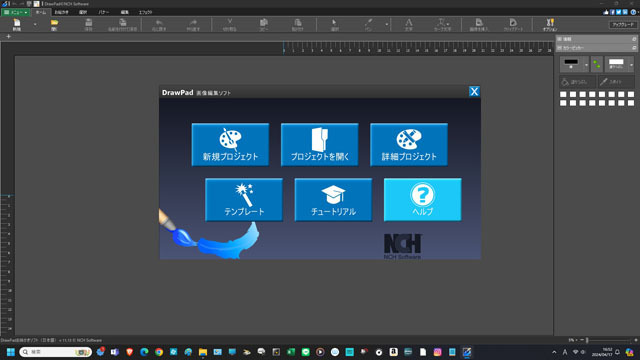Screen dimensions: 640x360
Task: Select the eyedropper (スポイト) button
Action: [x=616, y=82]
